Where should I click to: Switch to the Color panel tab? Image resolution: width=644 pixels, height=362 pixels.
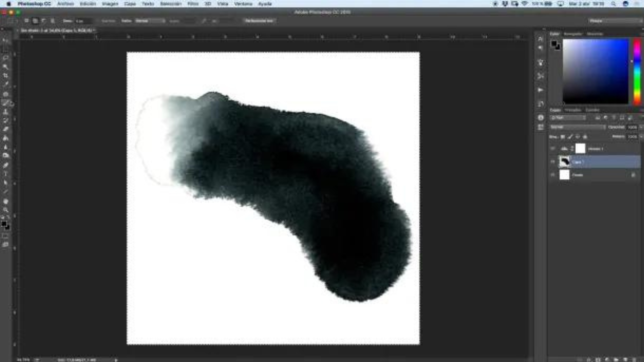pos(554,34)
